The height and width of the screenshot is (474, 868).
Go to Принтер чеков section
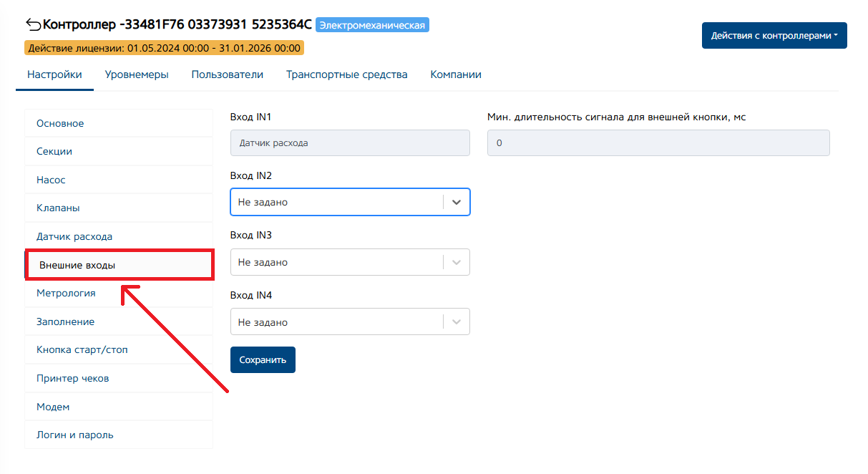click(x=72, y=378)
